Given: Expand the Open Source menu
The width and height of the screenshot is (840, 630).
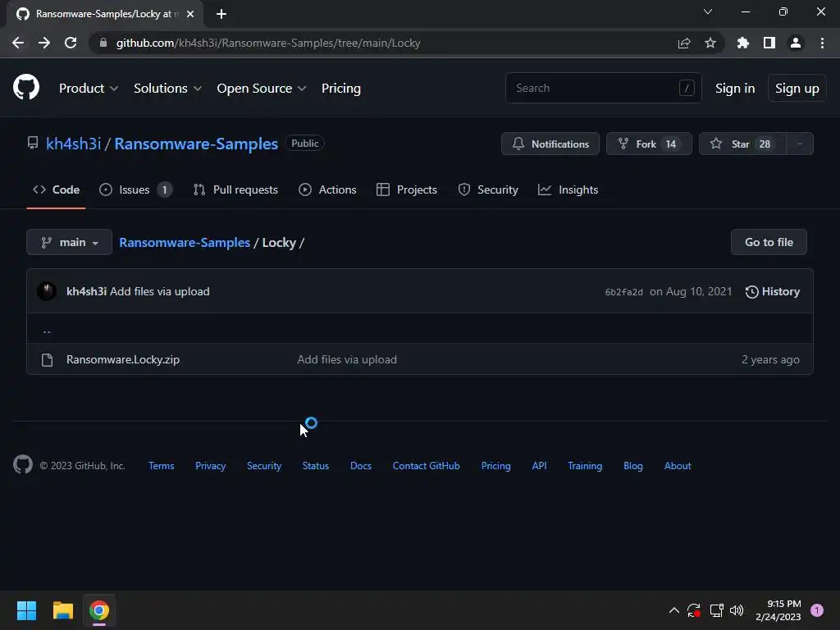Looking at the screenshot, I should click(x=262, y=89).
